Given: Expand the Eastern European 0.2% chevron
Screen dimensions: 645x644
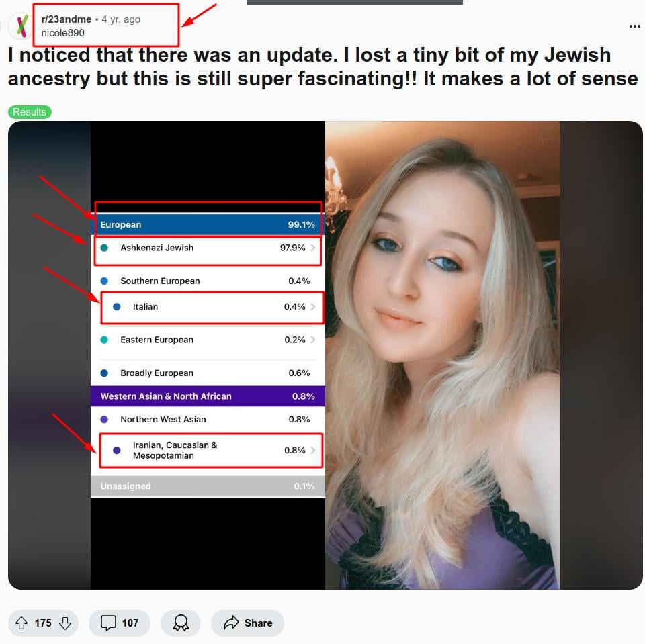Looking at the screenshot, I should coord(313,340).
